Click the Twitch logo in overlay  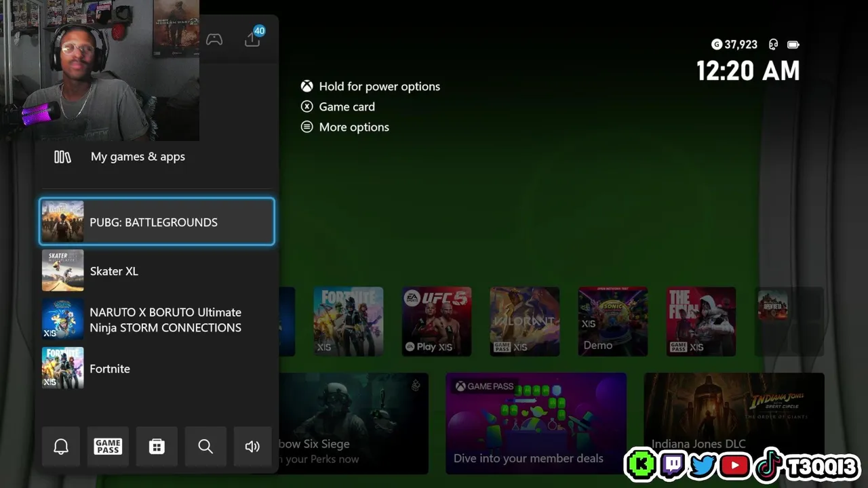click(672, 466)
